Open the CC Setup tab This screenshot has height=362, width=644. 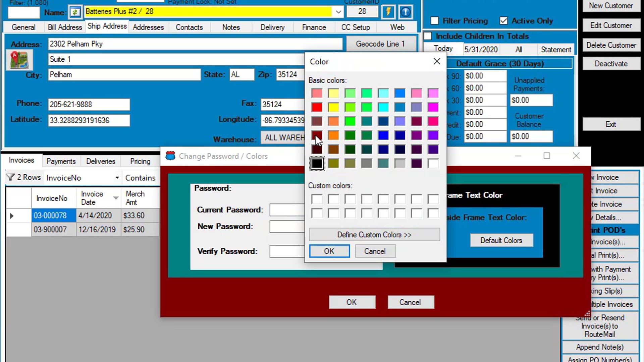[x=356, y=27]
